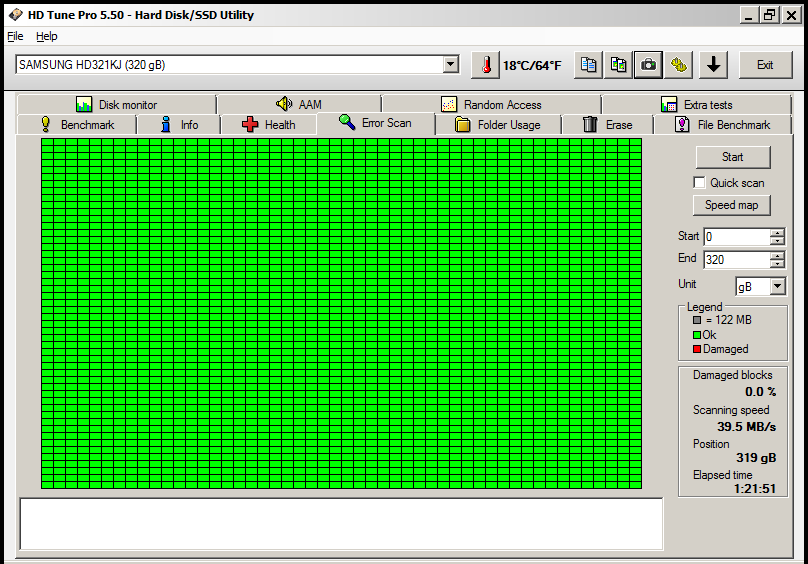Enable the Quick scan checkbox
Screen dimensions: 808x564
(x=699, y=183)
